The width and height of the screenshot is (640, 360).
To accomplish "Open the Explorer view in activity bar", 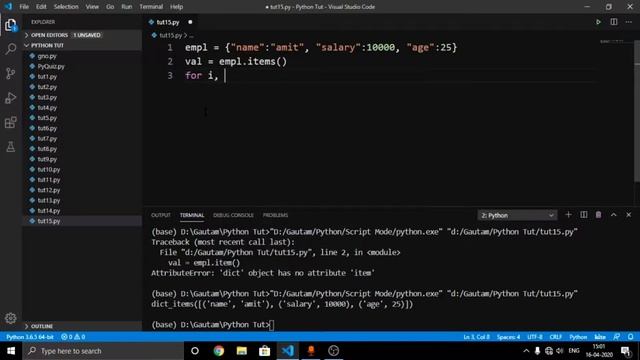I will 11,25.
